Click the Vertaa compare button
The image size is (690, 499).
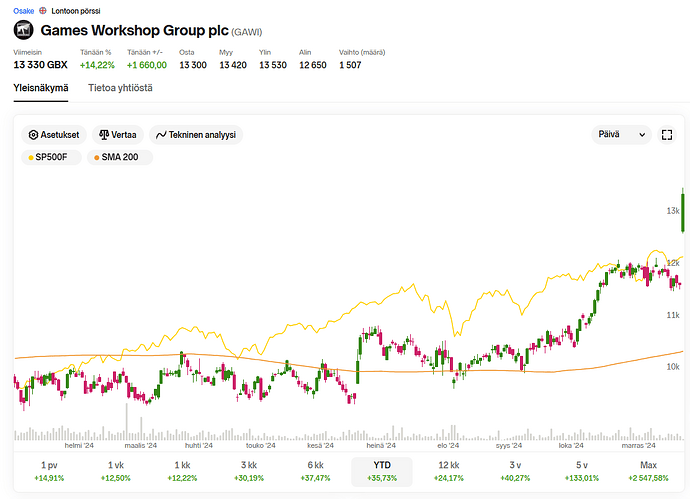117,135
